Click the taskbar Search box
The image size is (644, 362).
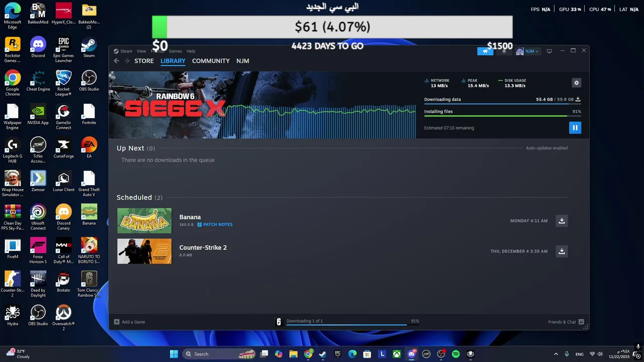pos(219,354)
